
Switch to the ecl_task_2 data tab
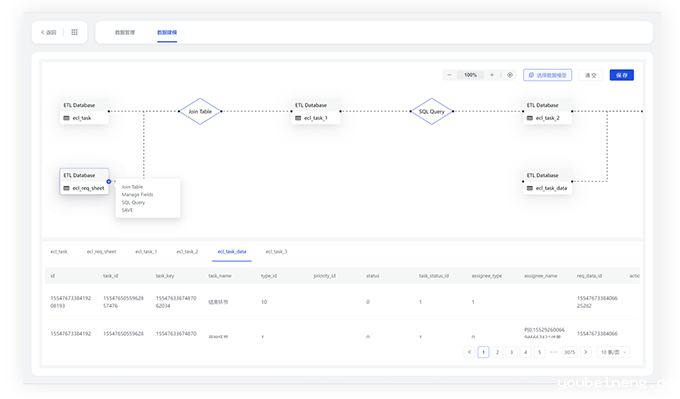[x=187, y=252]
